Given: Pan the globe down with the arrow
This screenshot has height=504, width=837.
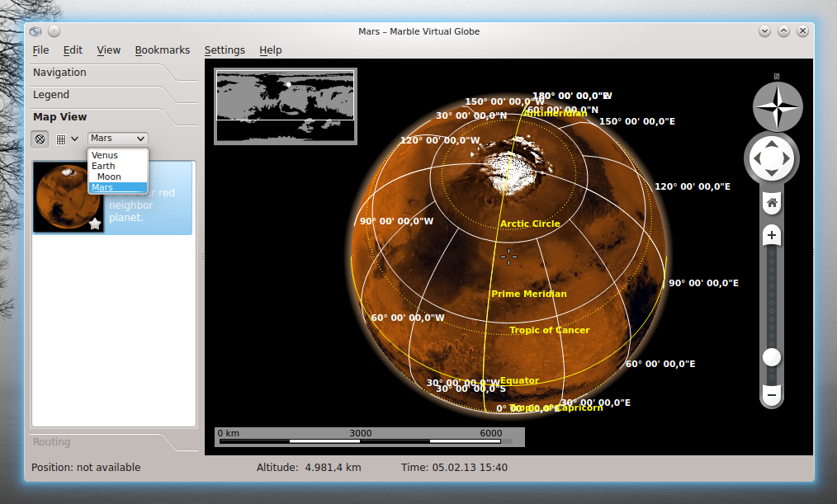Looking at the screenshot, I should coord(772,173).
